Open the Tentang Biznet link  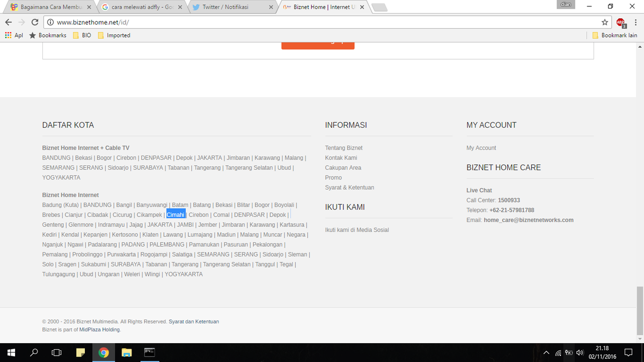[344, 148]
